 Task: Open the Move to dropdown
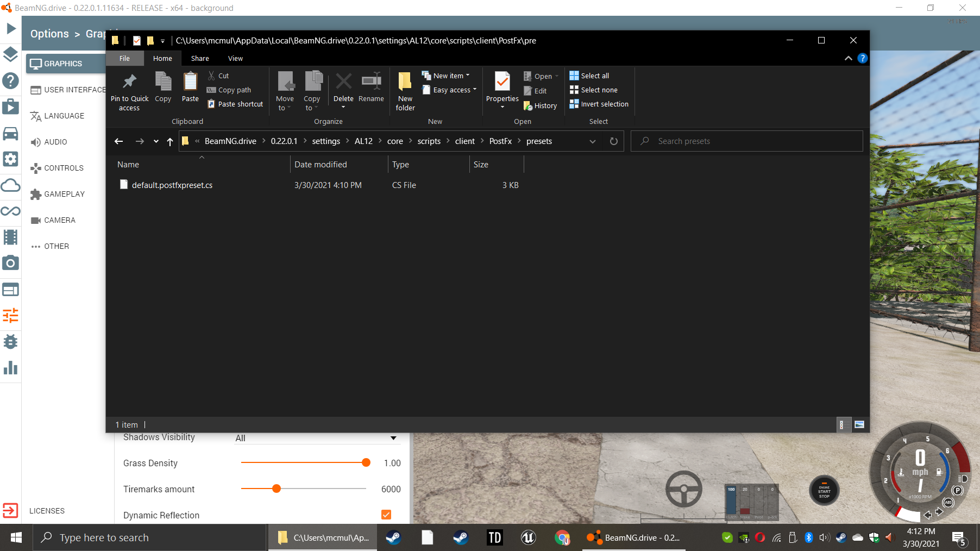pyautogui.click(x=285, y=91)
